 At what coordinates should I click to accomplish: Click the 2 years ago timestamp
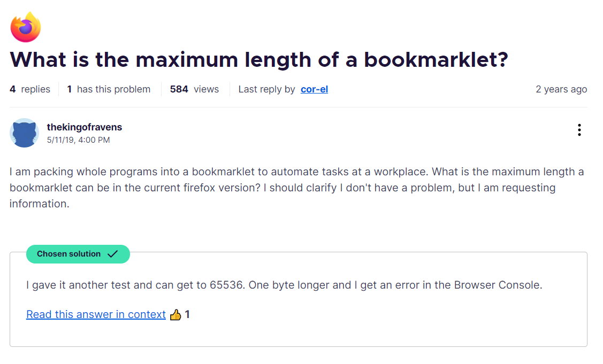pyautogui.click(x=561, y=89)
